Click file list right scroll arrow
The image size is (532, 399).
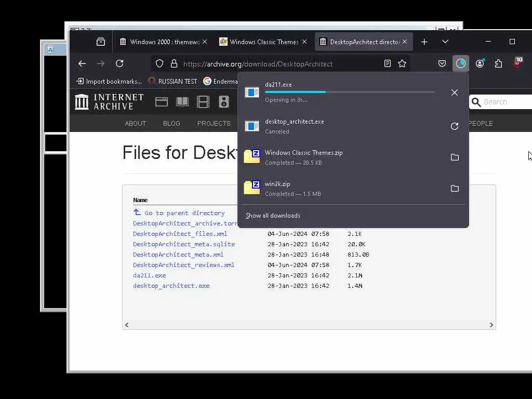click(491, 325)
